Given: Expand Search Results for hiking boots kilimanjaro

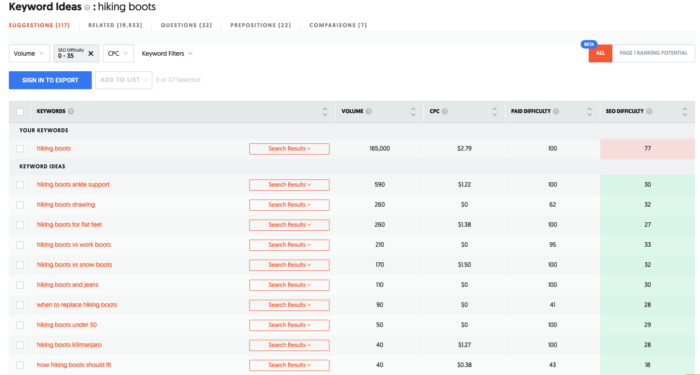Looking at the screenshot, I should tap(289, 345).
